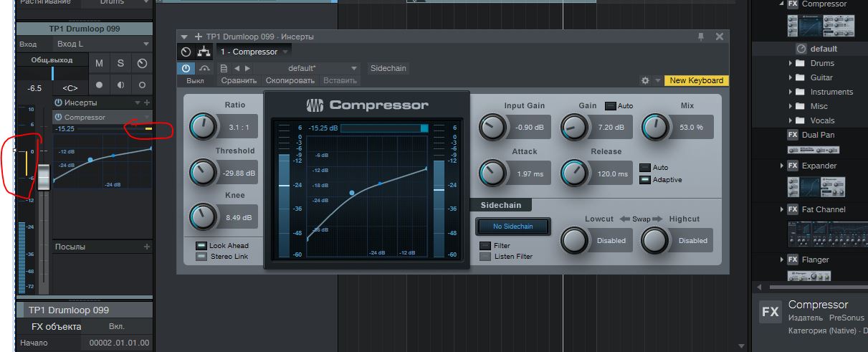Click the Mute (M) button on the channel
868x352 pixels.
click(99, 63)
